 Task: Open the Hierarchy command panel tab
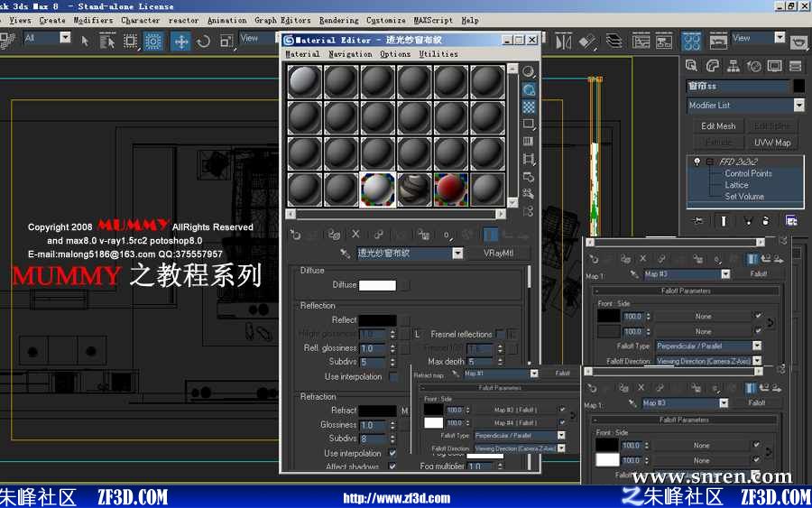(x=734, y=66)
